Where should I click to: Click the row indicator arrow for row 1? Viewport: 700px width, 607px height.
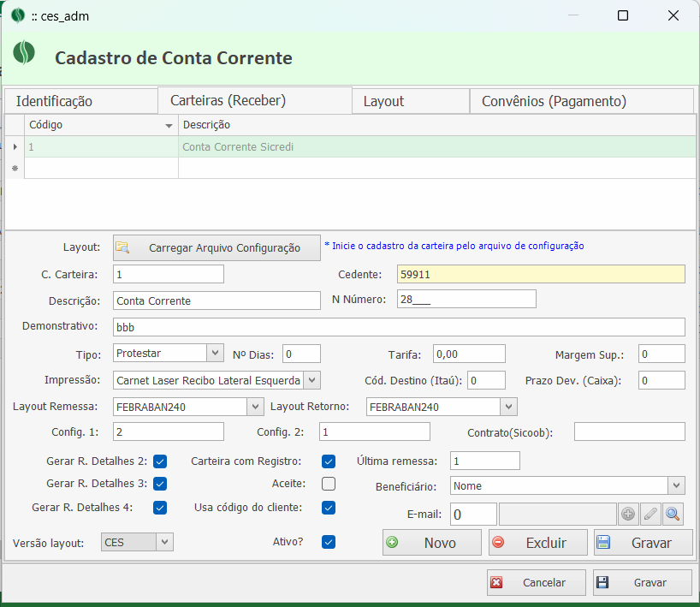pos(15,146)
